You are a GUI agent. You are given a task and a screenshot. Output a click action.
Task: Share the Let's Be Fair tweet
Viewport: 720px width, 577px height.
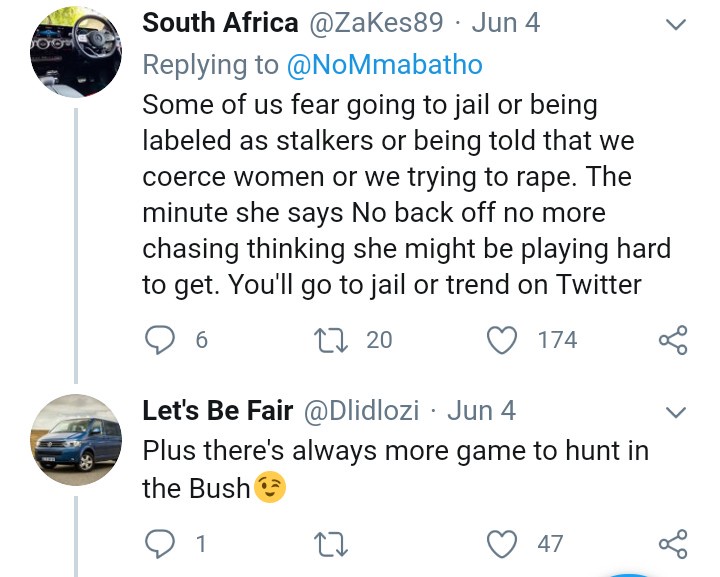point(673,544)
